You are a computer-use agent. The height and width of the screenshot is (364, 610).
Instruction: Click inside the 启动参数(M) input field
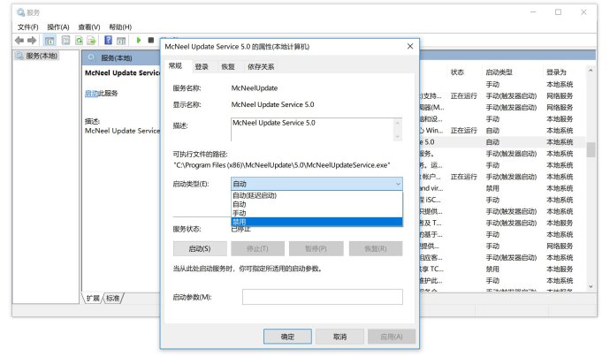(323, 297)
